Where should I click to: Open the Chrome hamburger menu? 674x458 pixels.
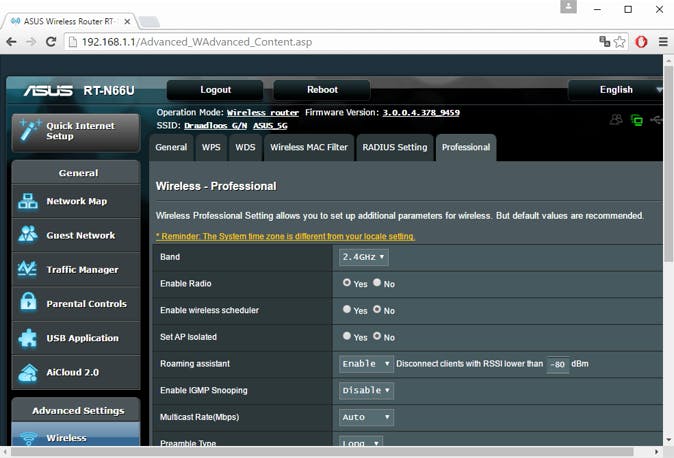(x=663, y=42)
